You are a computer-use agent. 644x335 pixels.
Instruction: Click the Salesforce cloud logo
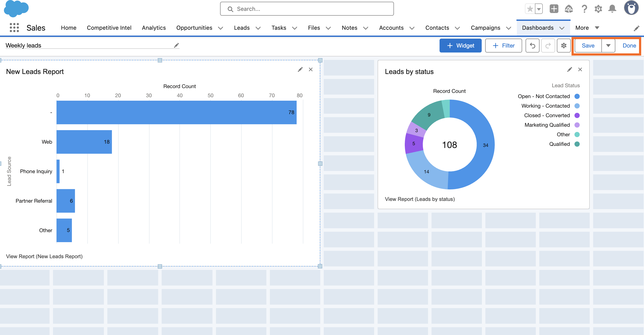click(16, 9)
